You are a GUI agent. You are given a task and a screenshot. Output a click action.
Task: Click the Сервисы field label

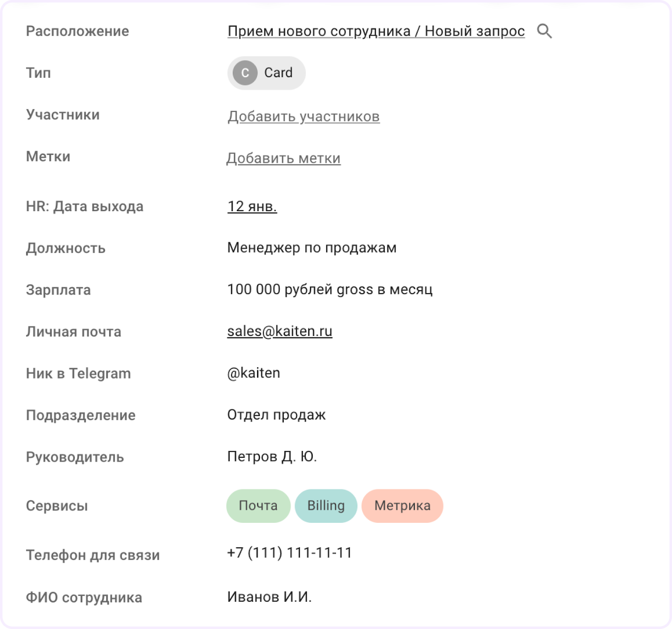pos(57,506)
